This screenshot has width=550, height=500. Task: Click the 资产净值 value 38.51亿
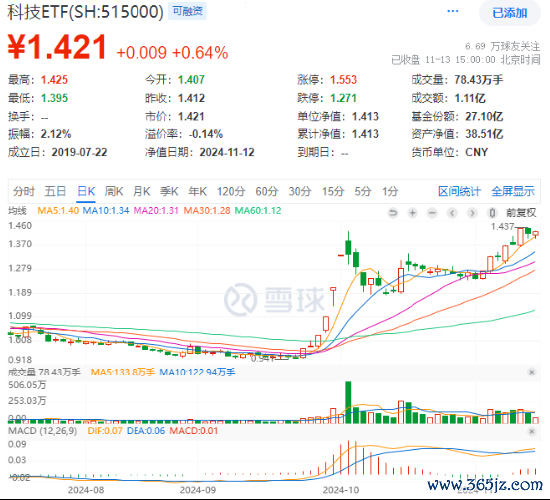[484, 134]
